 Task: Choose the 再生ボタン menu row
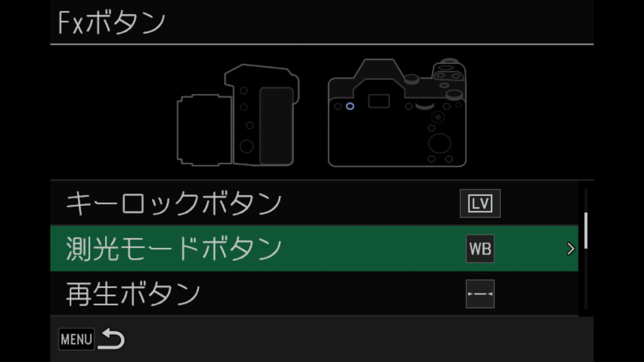[314, 294]
